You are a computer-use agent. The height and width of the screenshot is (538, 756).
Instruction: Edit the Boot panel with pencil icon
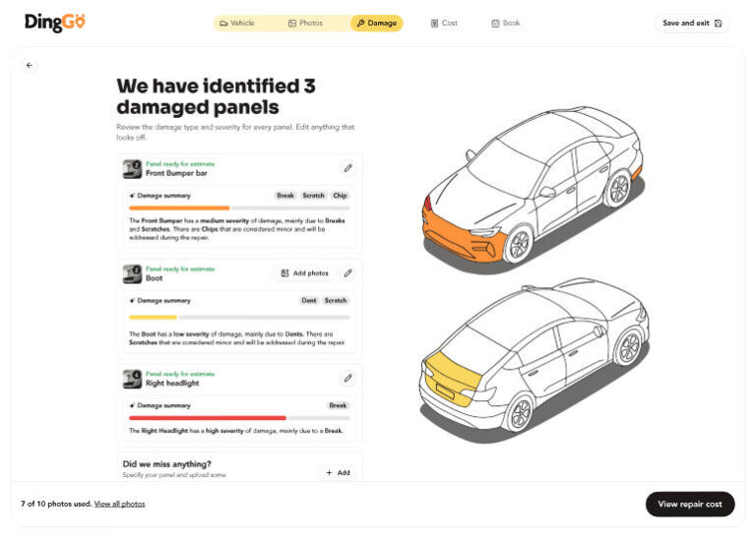click(x=347, y=273)
